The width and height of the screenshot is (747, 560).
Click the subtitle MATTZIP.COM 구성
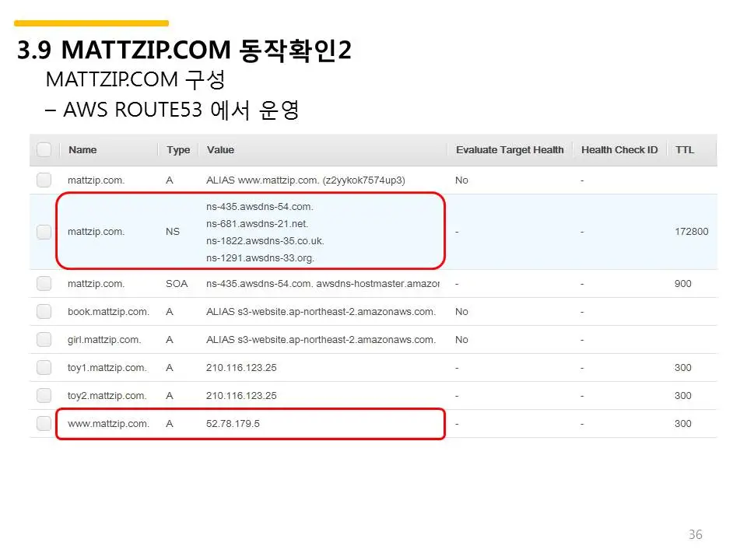pos(135,79)
